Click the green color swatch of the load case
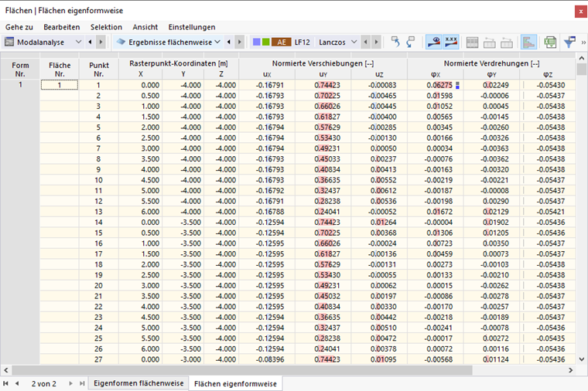Image resolution: width=588 pixels, height=391 pixels. tap(265, 42)
